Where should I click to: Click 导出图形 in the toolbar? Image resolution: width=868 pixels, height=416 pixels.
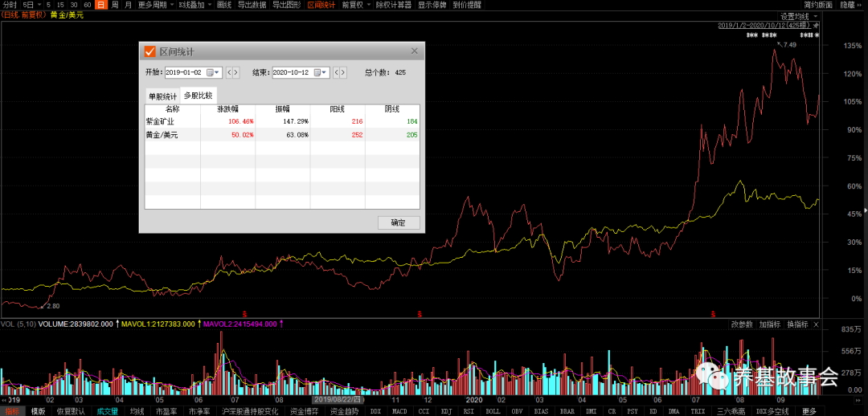click(287, 5)
